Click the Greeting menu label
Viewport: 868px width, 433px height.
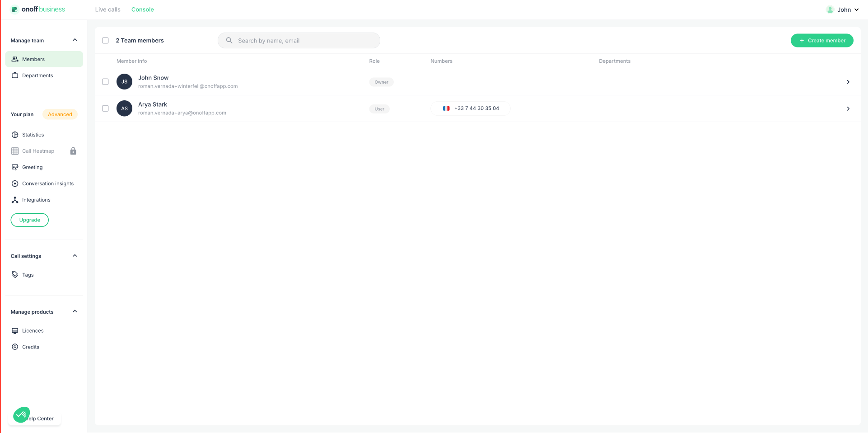tap(33, 167)
